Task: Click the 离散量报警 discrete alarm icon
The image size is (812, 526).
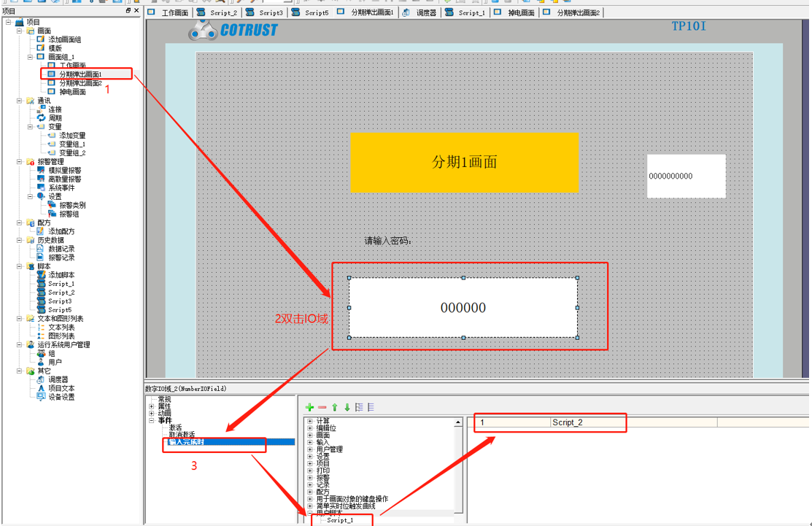Action: 41,179
